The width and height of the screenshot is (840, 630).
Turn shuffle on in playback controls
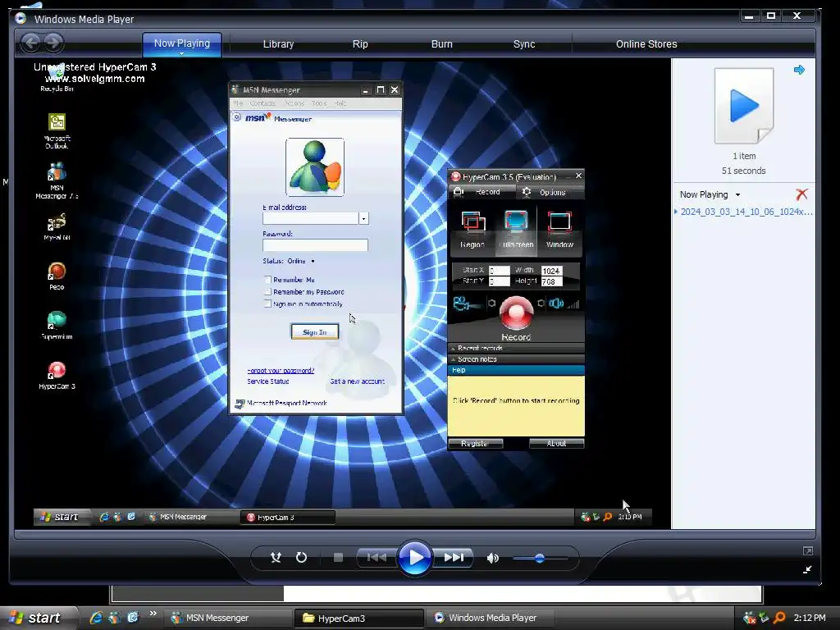point(276,558)
